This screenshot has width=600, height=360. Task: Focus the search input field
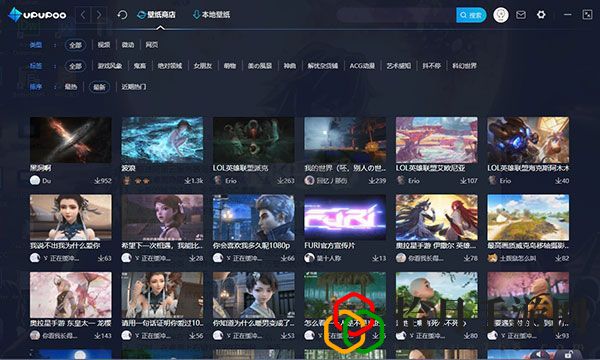pyautogui.click(x=396, y=15)
